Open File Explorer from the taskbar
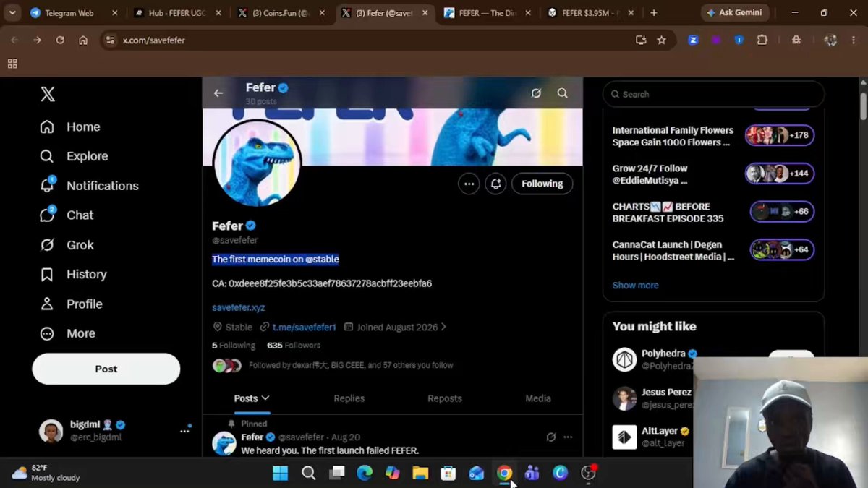 coord(420,474)
